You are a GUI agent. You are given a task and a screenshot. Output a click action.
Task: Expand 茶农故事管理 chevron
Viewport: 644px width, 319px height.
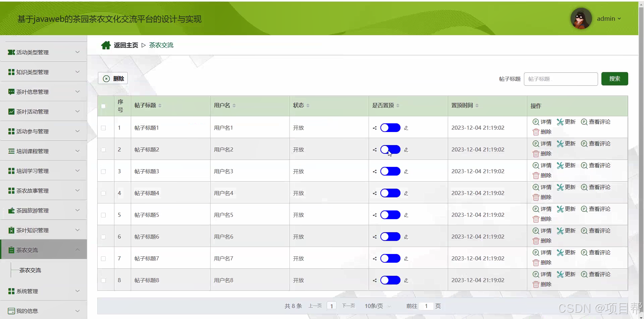[77, 190]
